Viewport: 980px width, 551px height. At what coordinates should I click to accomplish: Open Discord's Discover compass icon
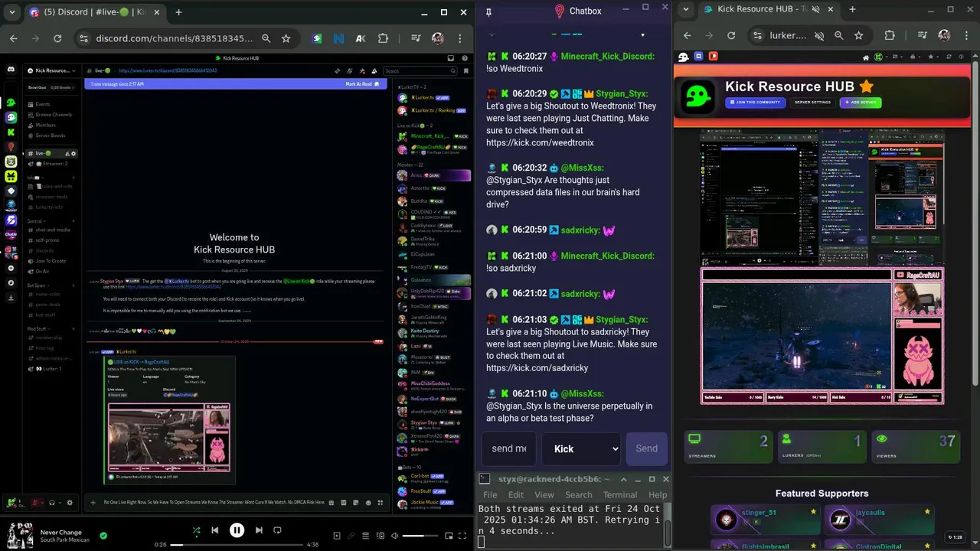coord(11,283)
